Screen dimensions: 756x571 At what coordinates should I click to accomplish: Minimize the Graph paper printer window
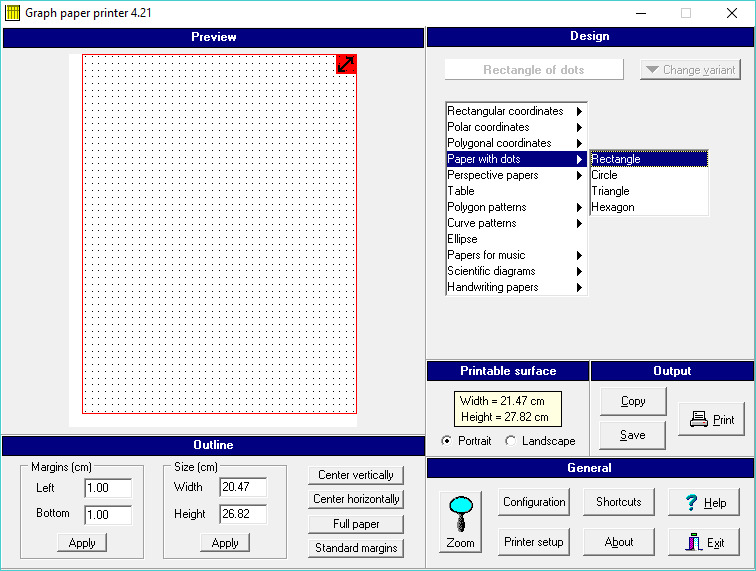point(641,13)
